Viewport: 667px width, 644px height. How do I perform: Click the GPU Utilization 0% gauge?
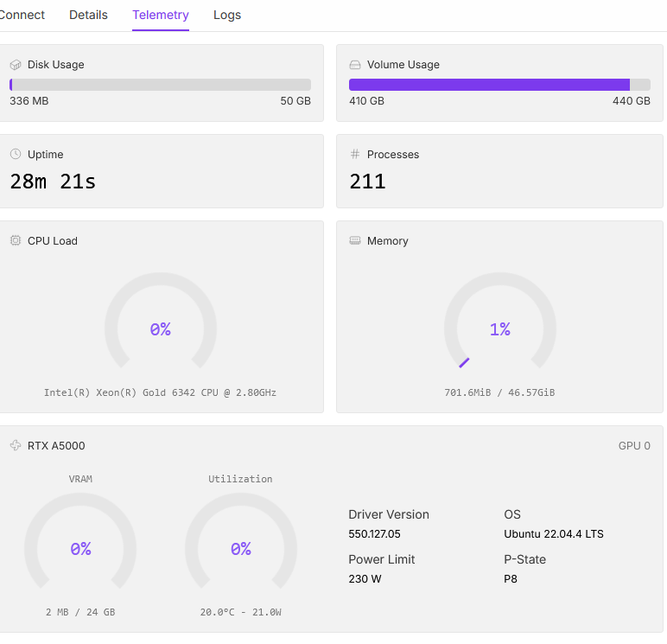[241, 540]
